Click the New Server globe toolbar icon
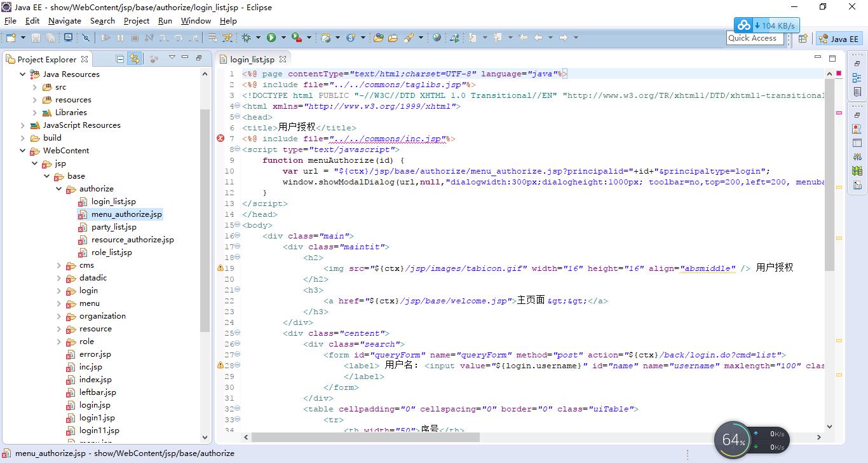 click(x=326, y=38)
